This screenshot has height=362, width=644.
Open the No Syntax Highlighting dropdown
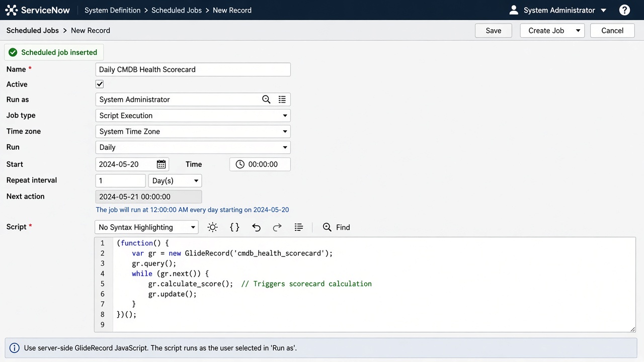coord(146,227)
